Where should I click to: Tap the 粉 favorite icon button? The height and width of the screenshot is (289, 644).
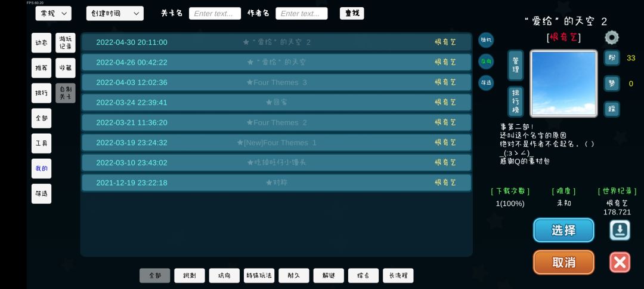612,58
